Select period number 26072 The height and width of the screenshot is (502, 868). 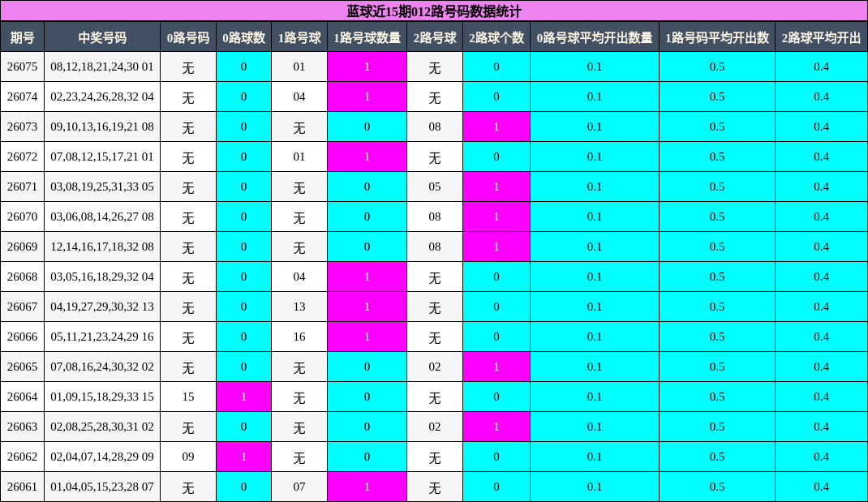tap(22, 157)
